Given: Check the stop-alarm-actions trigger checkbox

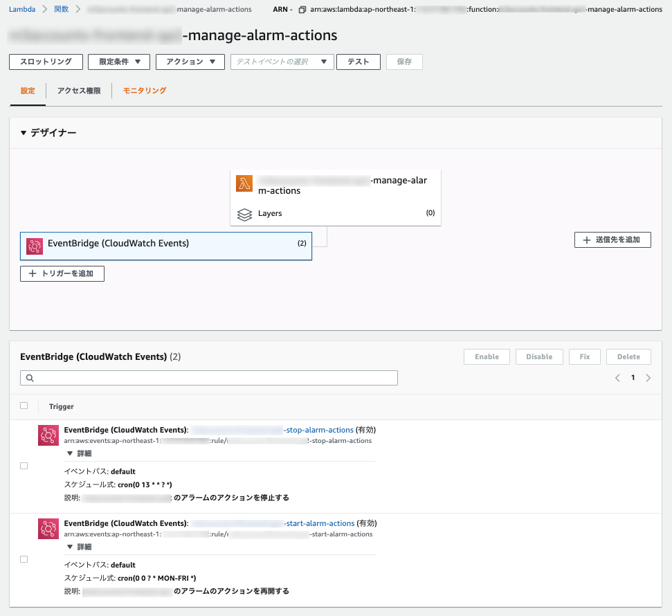Looking at the screenshot, I should tap(24, 466).
